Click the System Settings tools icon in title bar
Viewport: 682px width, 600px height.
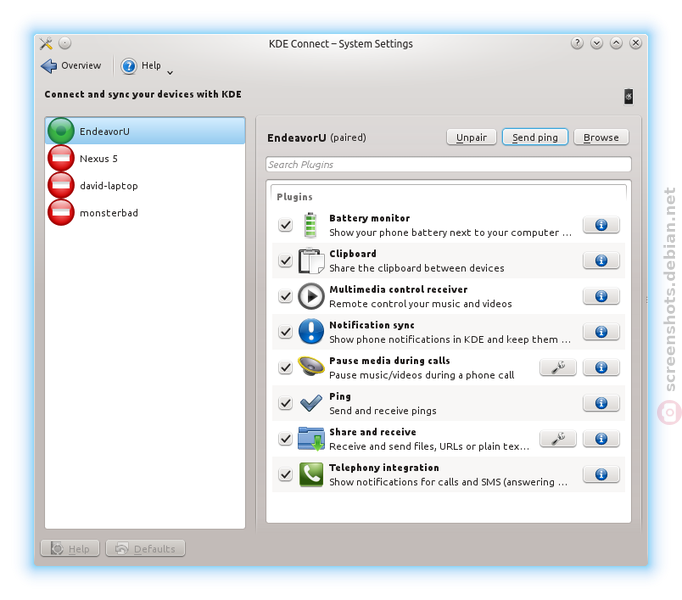tap(46, 44)
